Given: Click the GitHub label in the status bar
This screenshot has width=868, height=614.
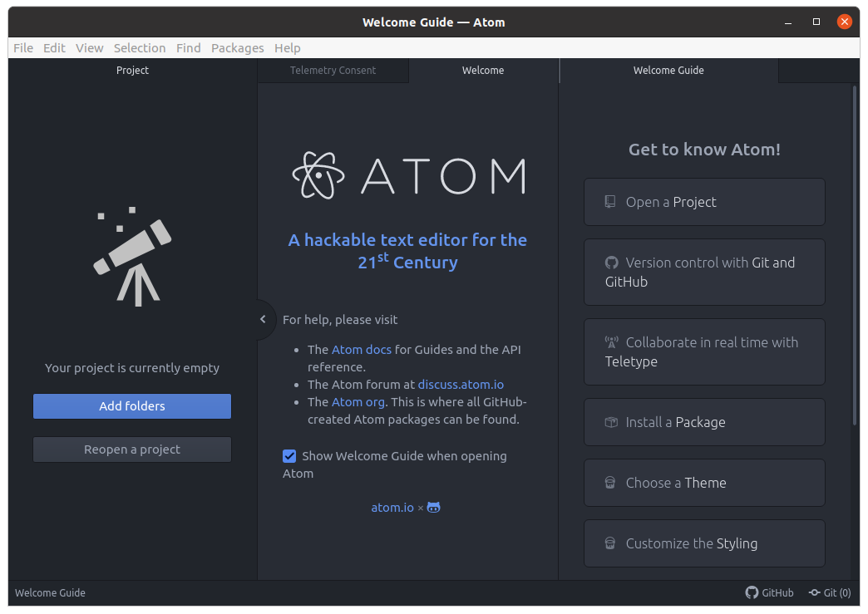Looking at the screenshot, I should [777, 592].
